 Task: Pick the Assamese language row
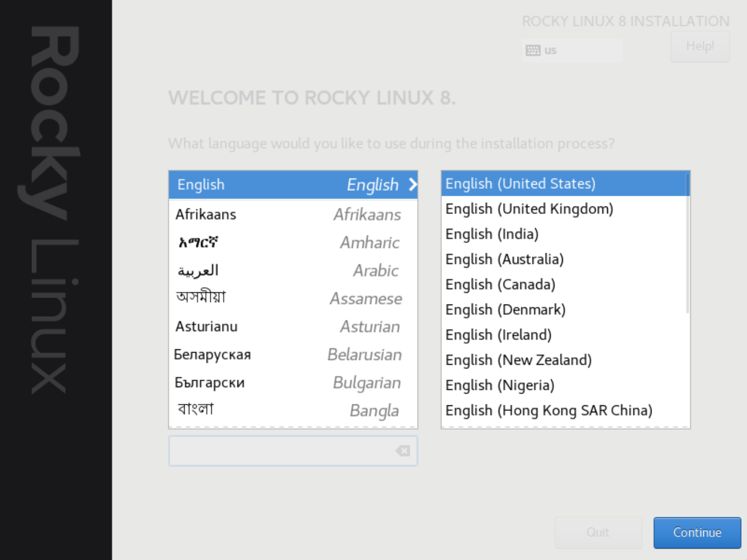(293, 299)
